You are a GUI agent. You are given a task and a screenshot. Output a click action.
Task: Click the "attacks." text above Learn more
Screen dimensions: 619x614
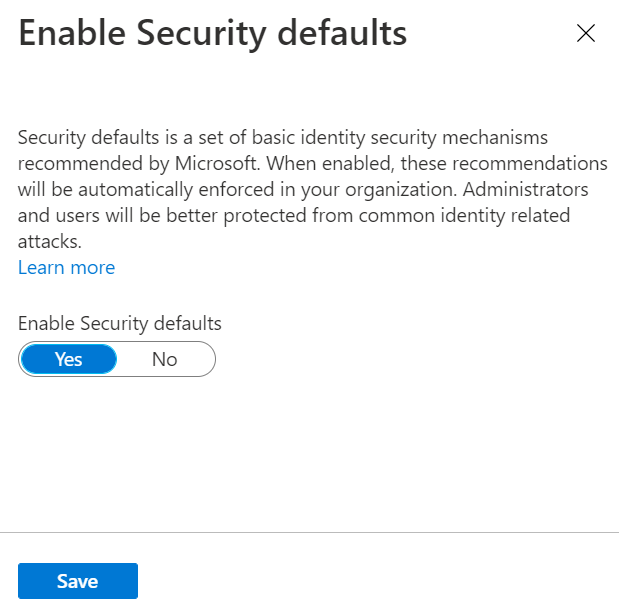pyautogui.click(x=50, y=241)
